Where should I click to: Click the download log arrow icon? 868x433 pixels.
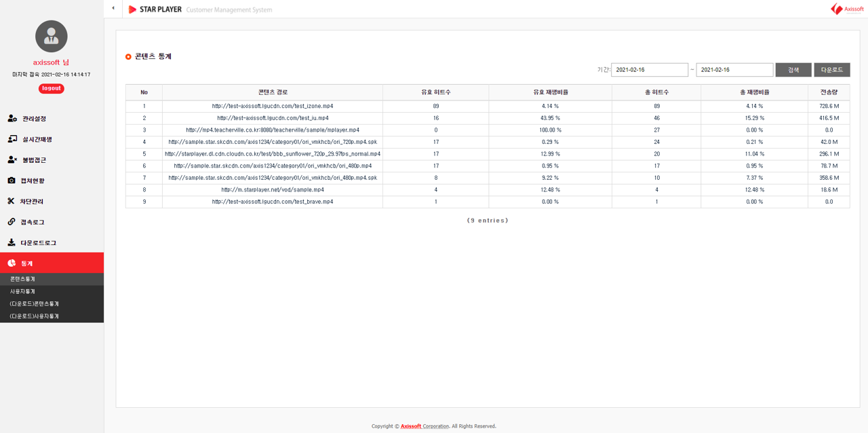pyautogui.click(x=12, y=242)
